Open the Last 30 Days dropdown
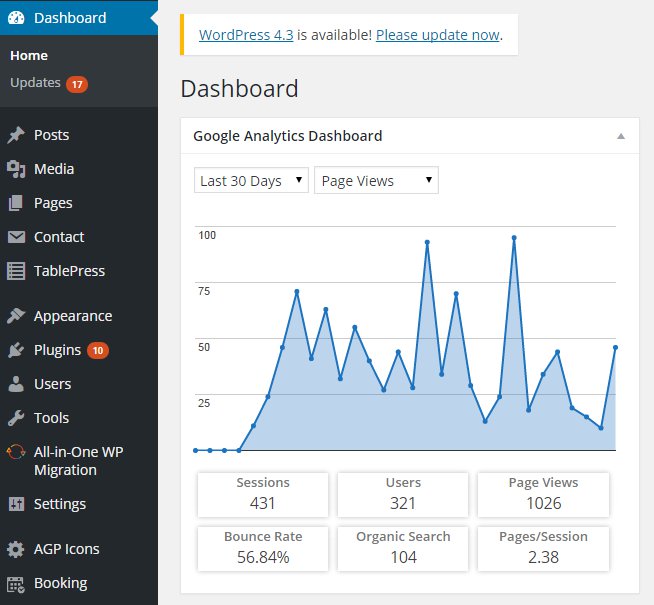654x605 pixels. 251,180
